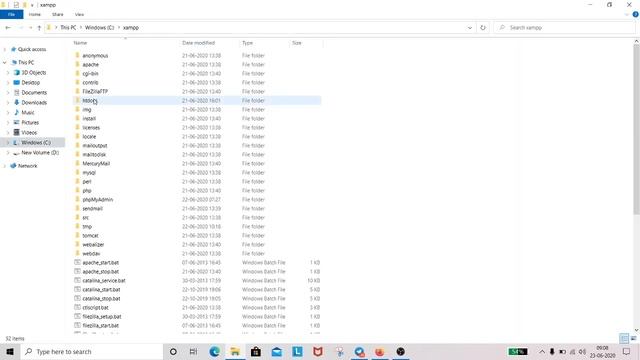The height and width of the screenshot is (360, 640).
Task: Go back using the Back arrow
Action: tap(8, 28)
